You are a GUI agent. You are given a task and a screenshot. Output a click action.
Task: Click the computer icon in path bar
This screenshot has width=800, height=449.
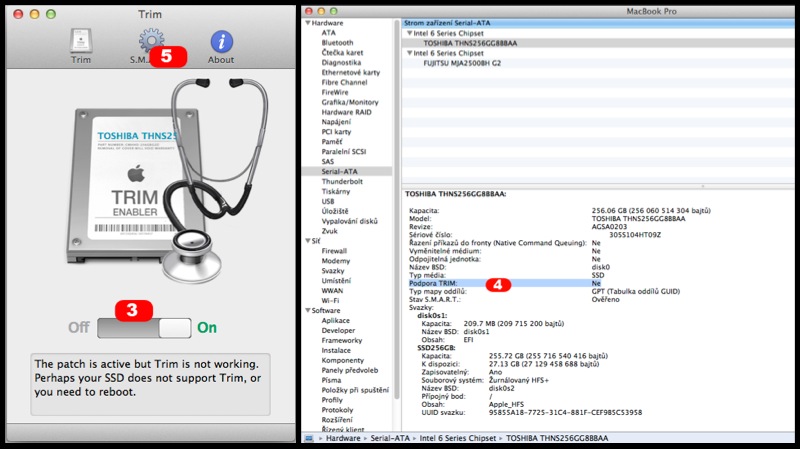311,439
